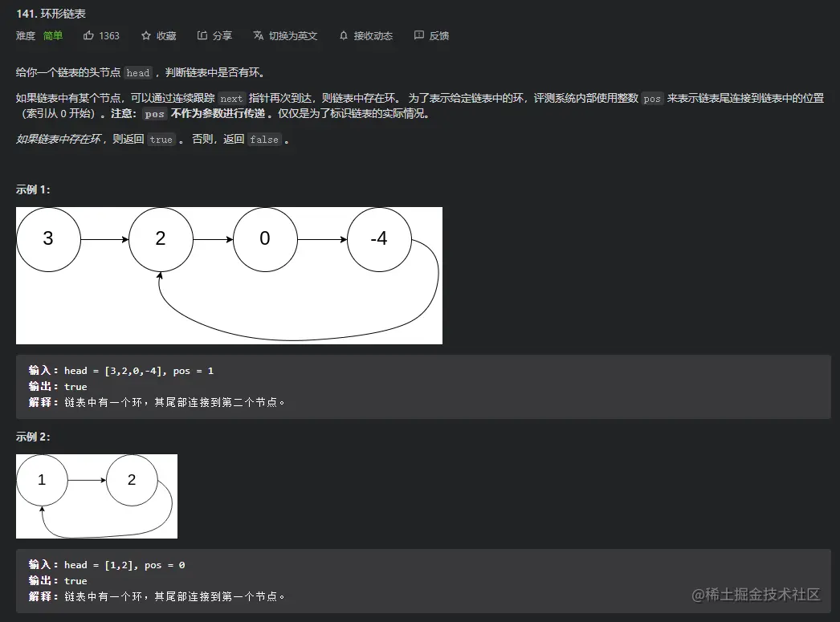Viewport: 840px width, 622px height.
Task: Click node 1 in Example 2 diagram
Action: pyautogui.click(x=43, y=479)
